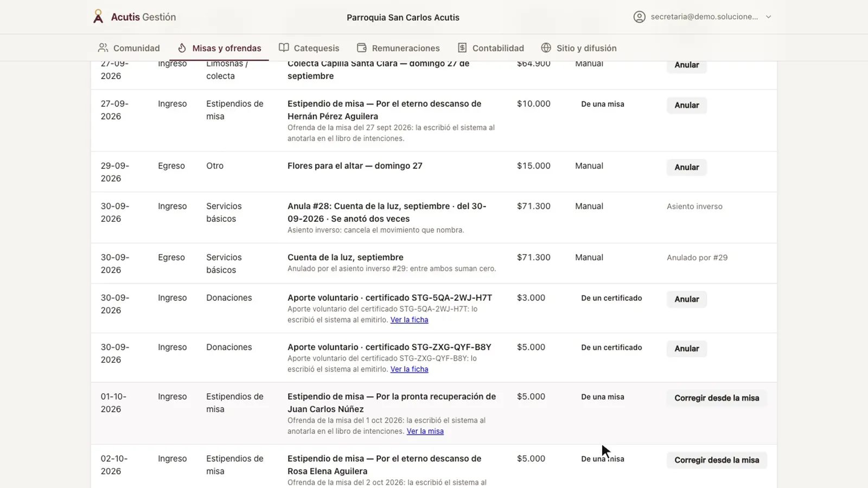Anular the certificado STG-5QA-2WJ-H7T donation
Image resolution: width=868 pixels, height=488 pixels.
(x=686, y=299)
